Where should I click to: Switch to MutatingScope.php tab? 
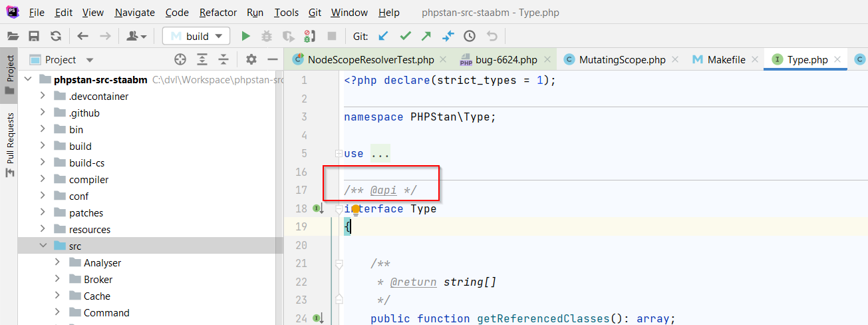622,59
